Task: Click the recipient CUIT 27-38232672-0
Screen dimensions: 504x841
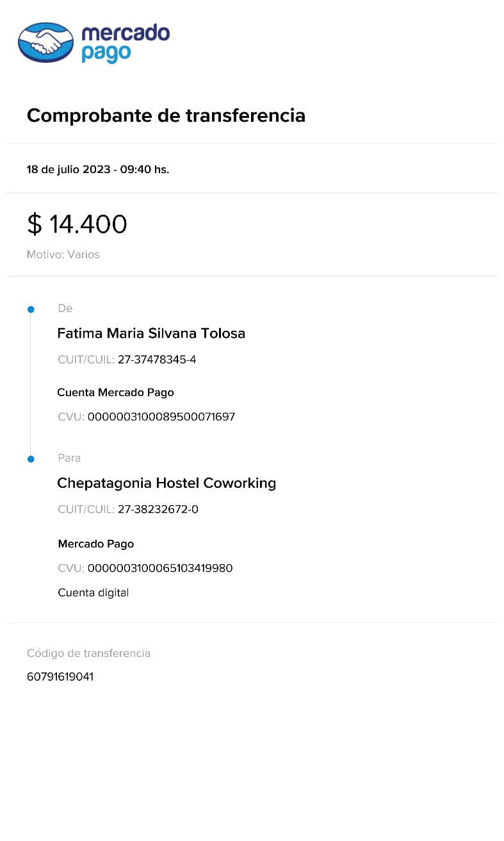Action: click(x=158, y=510)
